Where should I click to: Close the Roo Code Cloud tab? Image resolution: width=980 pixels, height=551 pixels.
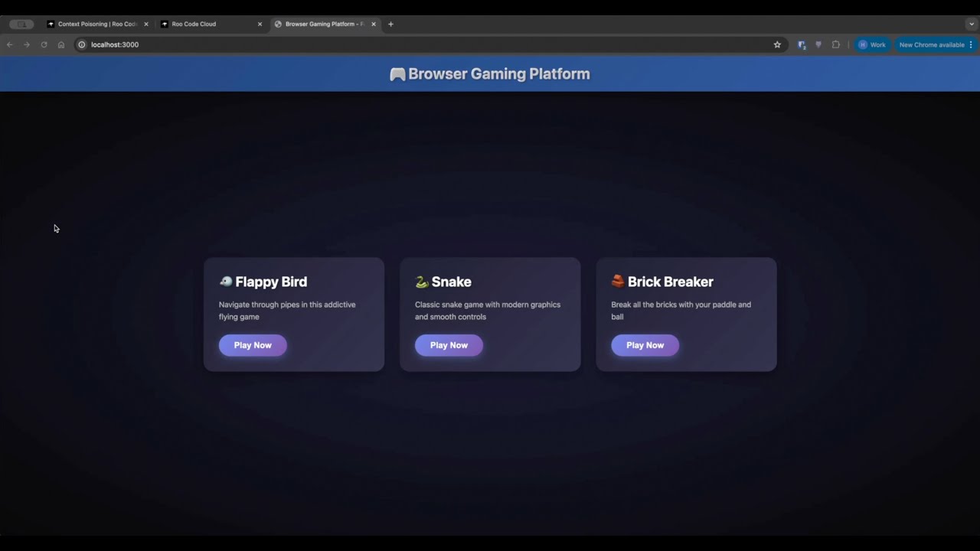[x=260, y=24]
